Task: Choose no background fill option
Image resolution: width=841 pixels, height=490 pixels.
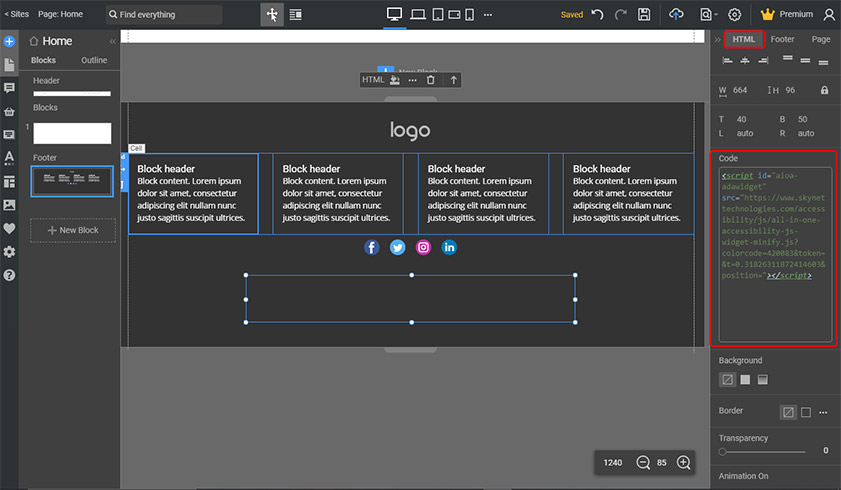Action: point(727,380)
